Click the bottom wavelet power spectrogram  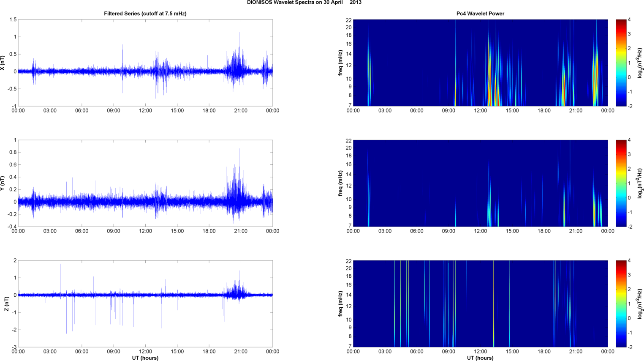[x=480, y=304]
